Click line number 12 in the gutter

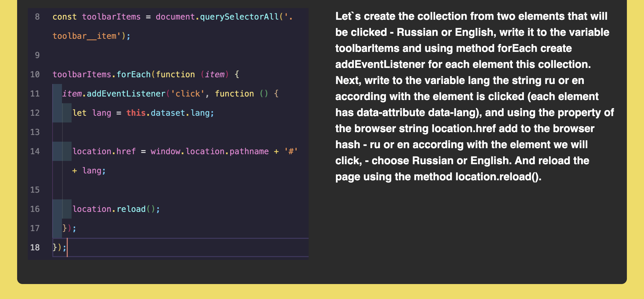(x=35, y=113)
